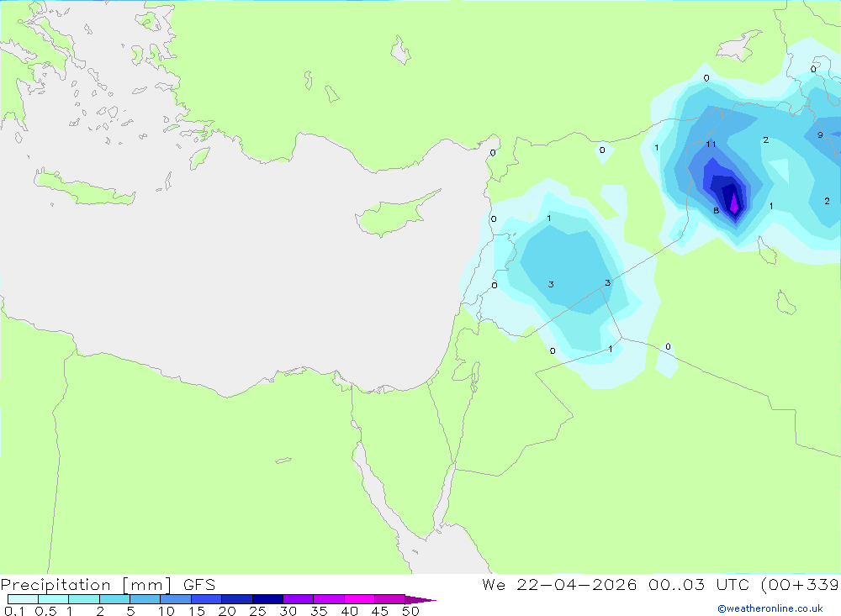Image resolution: width=841 pixels, height=616 pixels.
Task: Click the legend label '45'
Action: 380,611
